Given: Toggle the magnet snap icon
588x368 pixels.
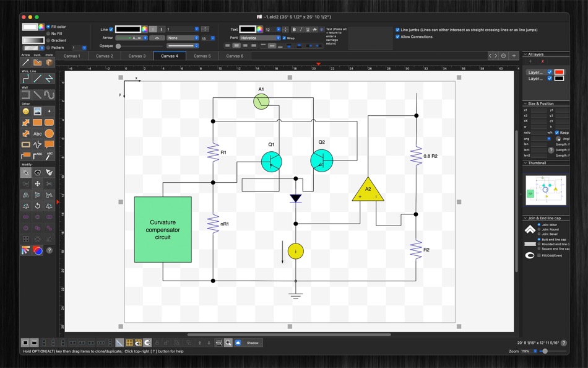Looking at the screenshot, I should 147,343.
